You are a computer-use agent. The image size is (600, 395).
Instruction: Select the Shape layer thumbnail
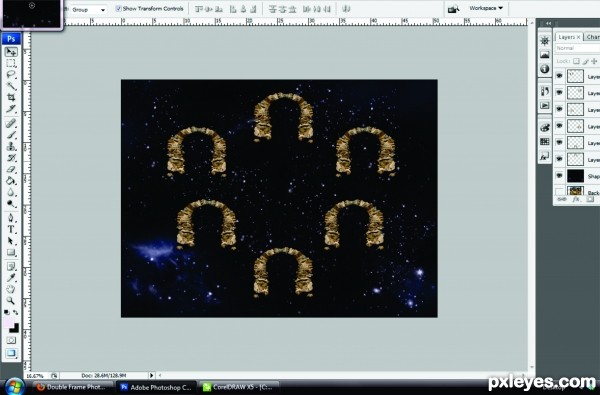click(x=575, y=176)
